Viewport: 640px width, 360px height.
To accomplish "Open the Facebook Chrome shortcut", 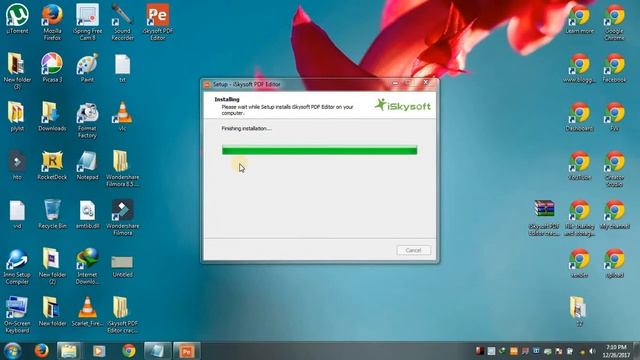I will coord(614,68).
